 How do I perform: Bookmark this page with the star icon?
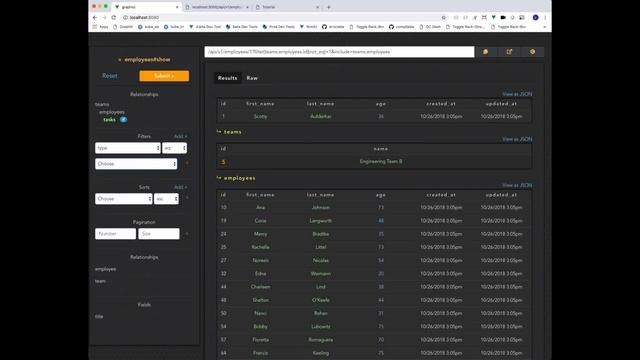point(444,18)
